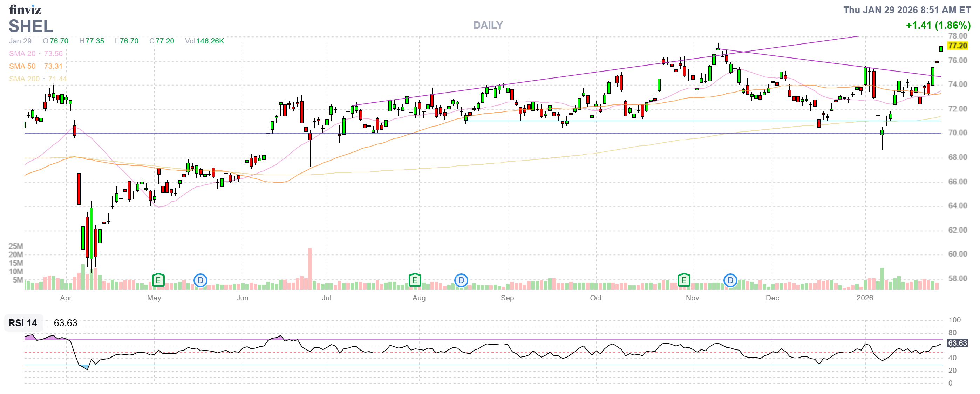Click the dividend D marker in mid-August
Viewport: 980px width, 394px height.
[461, 281]
